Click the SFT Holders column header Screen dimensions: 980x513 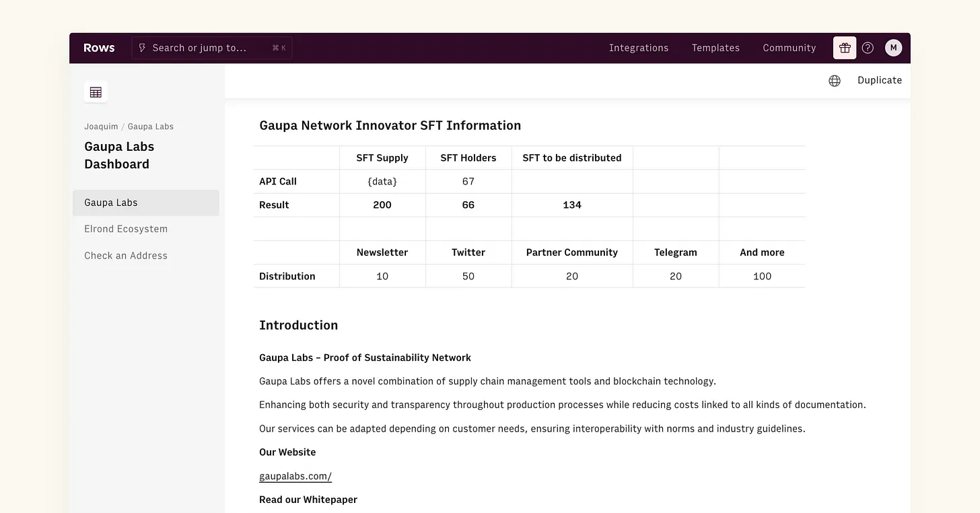click(x=468, y=158)
